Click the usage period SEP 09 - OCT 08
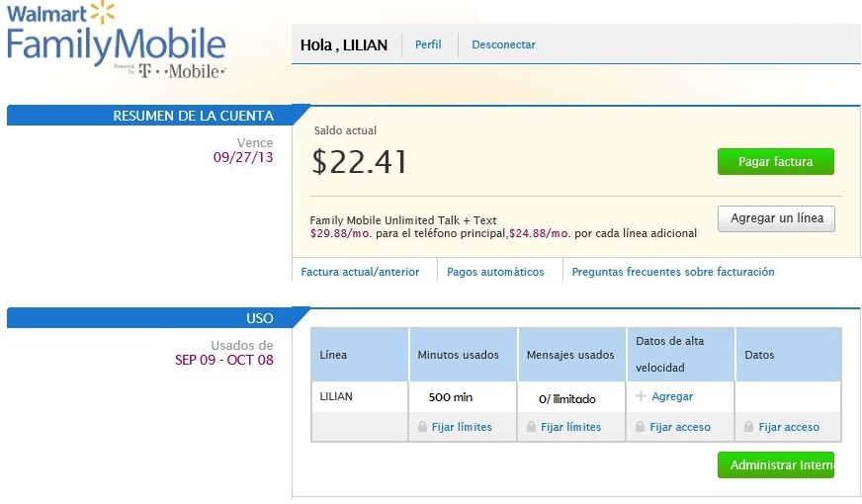 [x=223, y=360]
